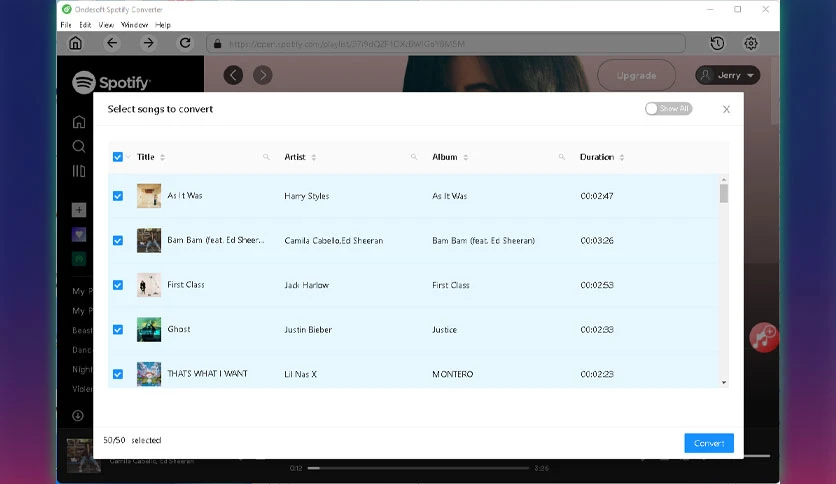
Task: Open the View menu
Action: (106, 25)
